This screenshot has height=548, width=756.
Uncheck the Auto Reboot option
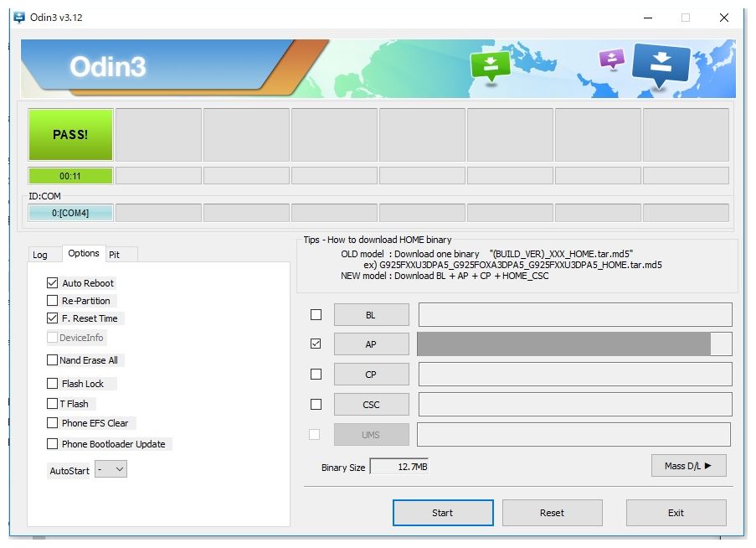click(x=52, y=283)
